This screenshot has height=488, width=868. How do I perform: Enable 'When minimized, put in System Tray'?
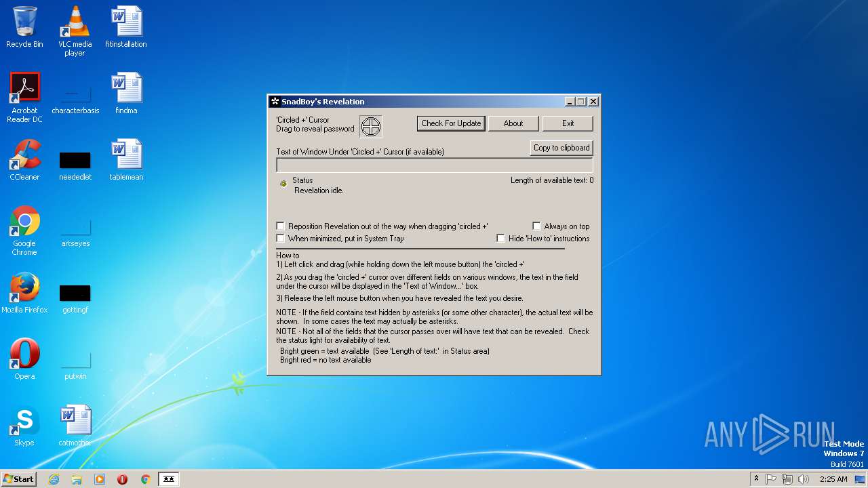click(281, 239)
